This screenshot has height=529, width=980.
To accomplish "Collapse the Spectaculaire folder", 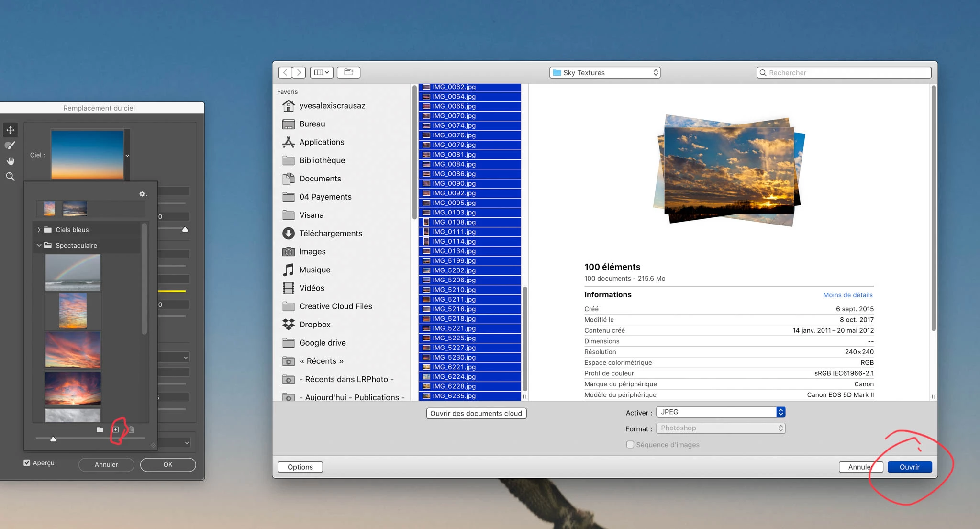I will click(x=39, y=245).
